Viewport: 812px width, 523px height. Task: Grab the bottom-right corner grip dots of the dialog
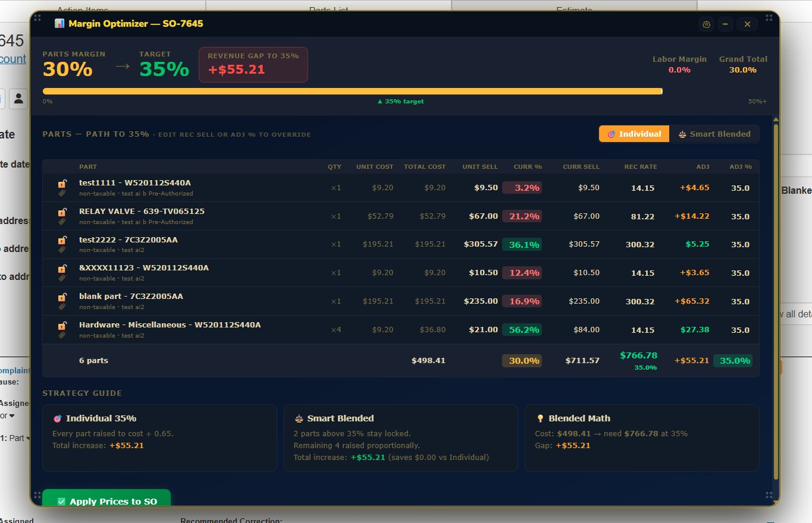pos(770,495)
